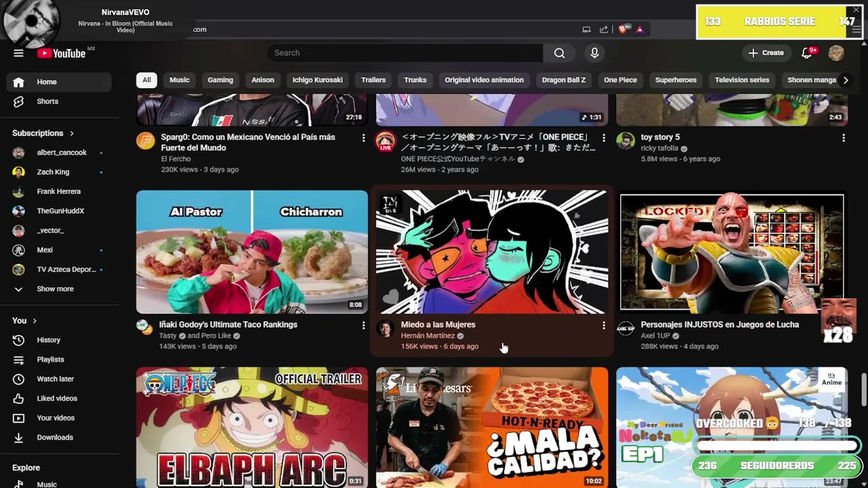Open the Home sidebar link
The image size is (868, 488).
pyautogui.click(x=58, y=82)
